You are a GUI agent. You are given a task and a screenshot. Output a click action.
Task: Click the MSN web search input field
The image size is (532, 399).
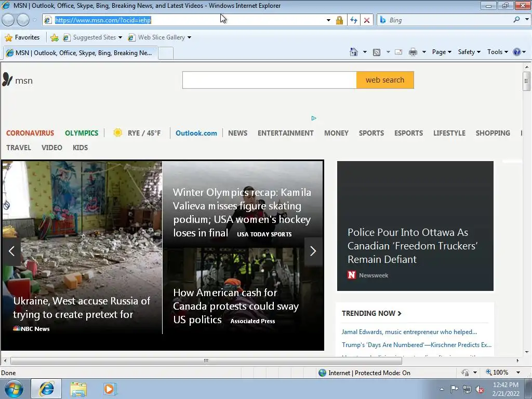(x=270, y=80)
